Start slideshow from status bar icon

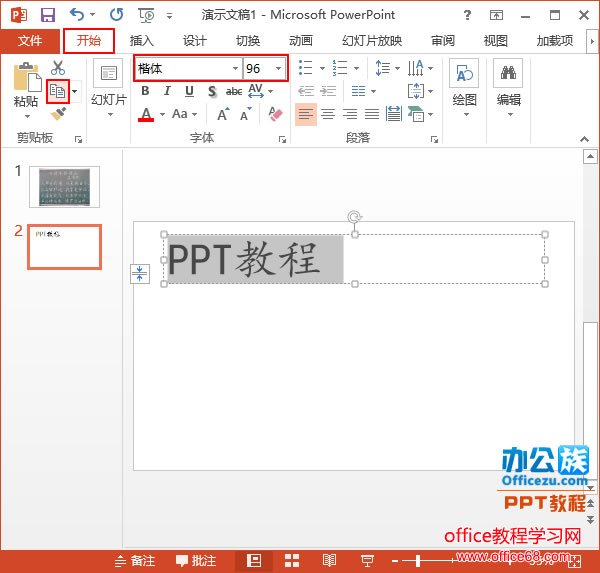367,561
